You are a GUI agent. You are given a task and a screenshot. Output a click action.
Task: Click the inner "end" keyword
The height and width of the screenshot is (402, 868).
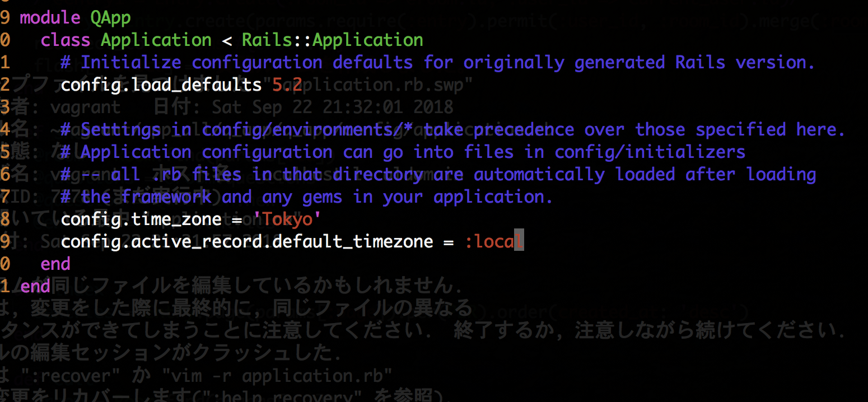point(55,264)
